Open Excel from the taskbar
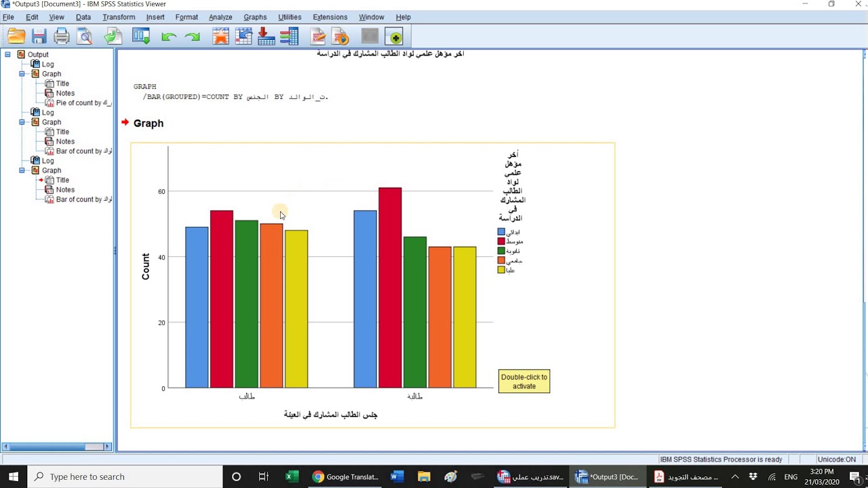Image resolution: width=868 pixels, height=488 pixels. tap(292, 477)
